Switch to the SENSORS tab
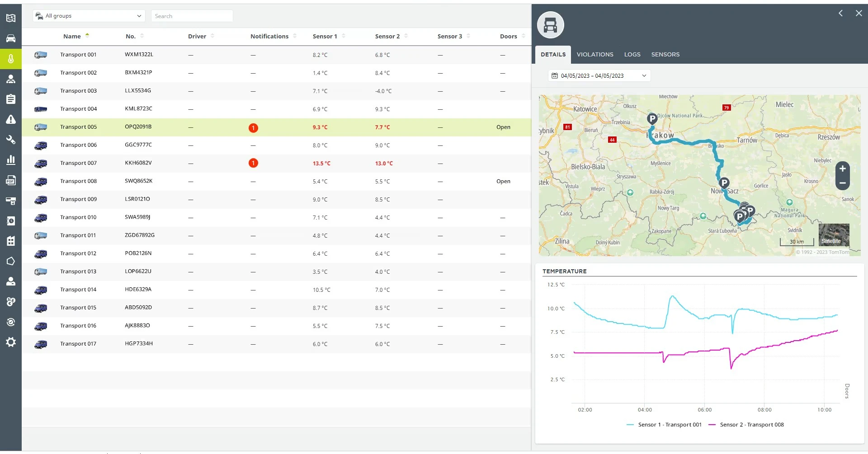 pos(665,54)
